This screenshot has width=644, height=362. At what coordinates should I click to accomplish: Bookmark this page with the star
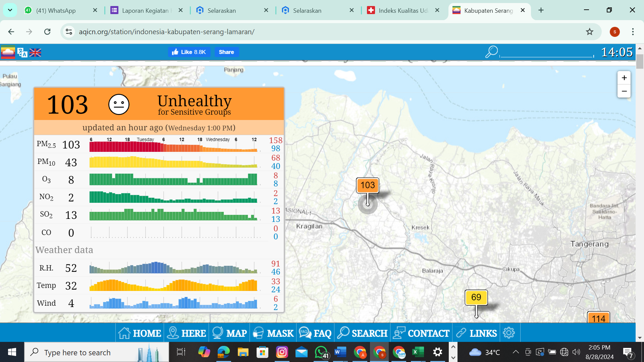click(x=589, y=32)
